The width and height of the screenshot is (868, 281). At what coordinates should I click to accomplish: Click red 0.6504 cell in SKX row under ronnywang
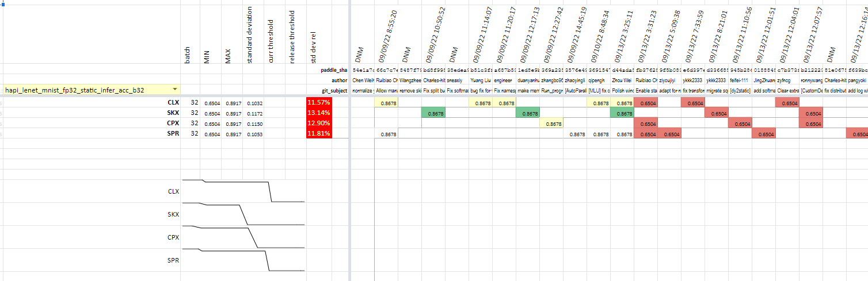(810, 113)
